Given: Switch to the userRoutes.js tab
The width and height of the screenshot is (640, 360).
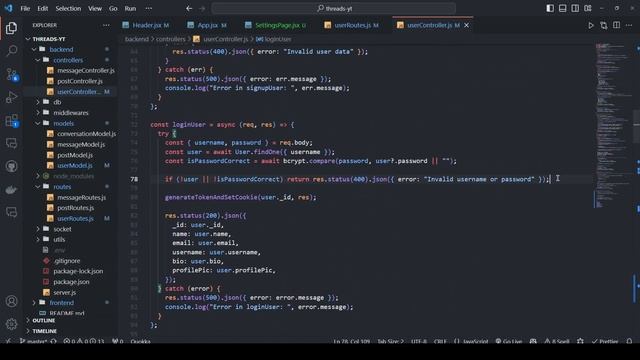Looking at the screenshot, I should point(352,25).
